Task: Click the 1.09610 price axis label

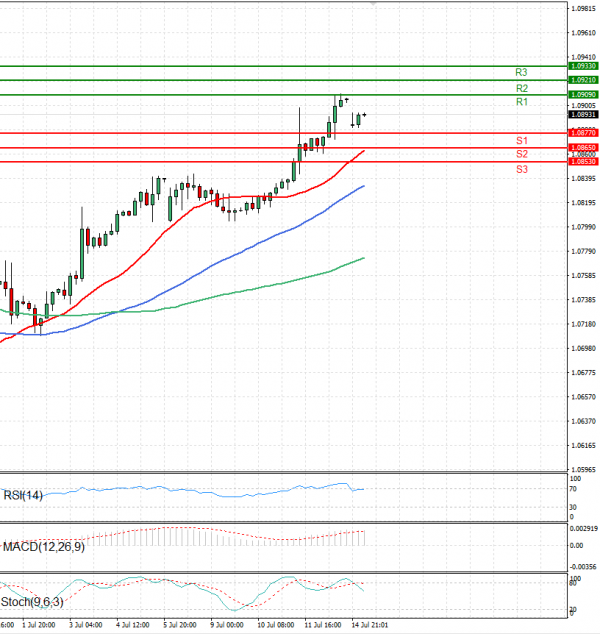Action: pyautogui.click(x=583, y=33)
